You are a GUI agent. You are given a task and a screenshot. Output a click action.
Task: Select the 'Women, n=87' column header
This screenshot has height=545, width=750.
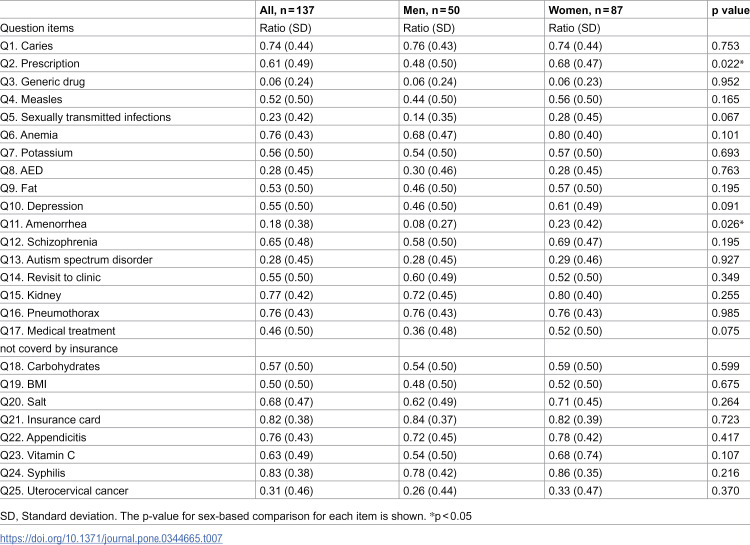tap(585, 10)
